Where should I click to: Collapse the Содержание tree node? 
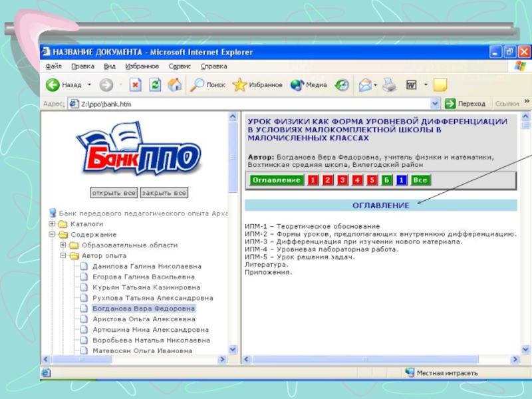(52, 234)
